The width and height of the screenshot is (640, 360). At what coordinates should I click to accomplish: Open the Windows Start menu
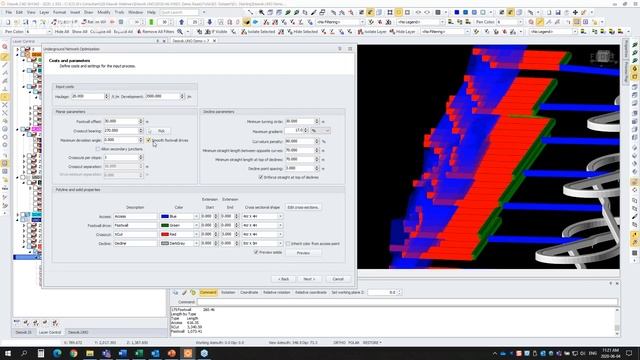coord(7,353)
